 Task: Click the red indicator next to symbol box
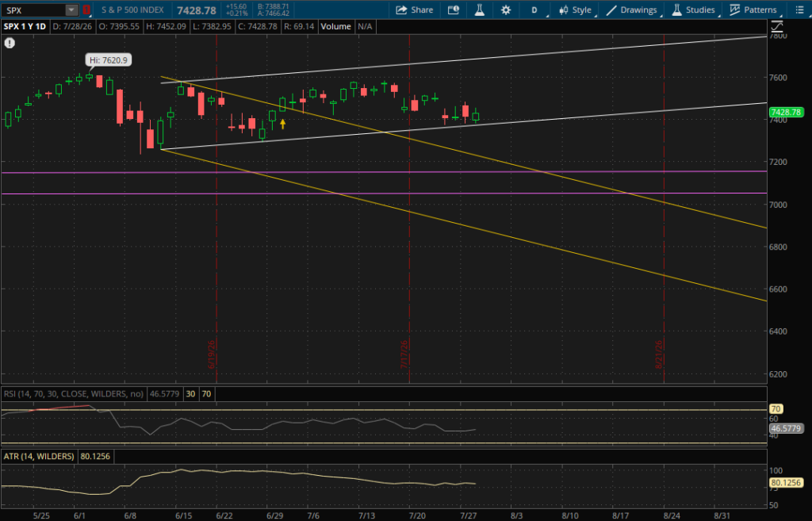[x=86, y=10]
